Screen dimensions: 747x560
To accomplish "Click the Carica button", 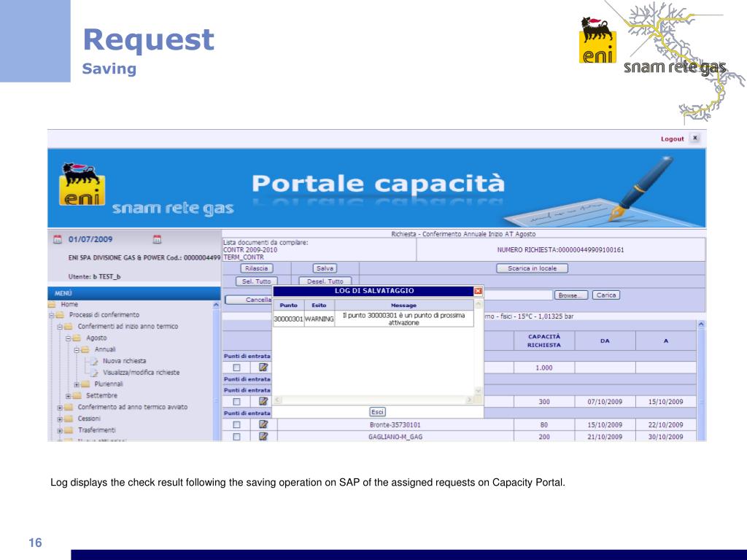I will [x=606, y=295].
